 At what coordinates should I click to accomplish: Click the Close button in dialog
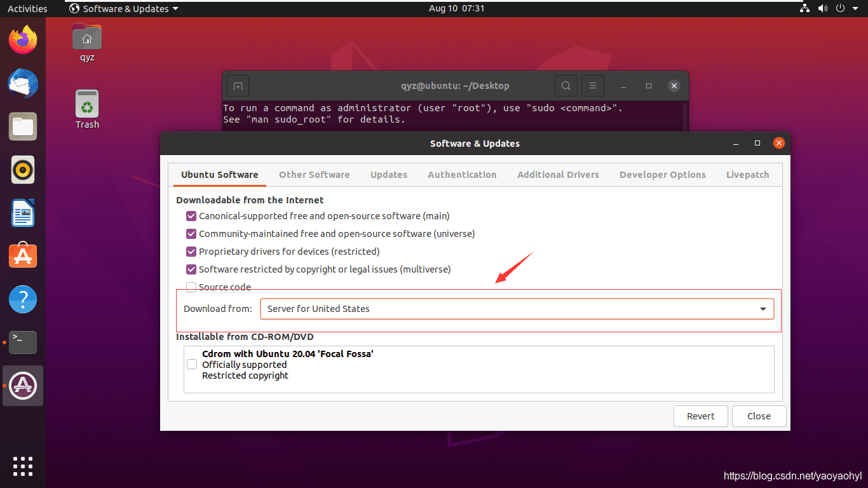[x=759, y=416]
